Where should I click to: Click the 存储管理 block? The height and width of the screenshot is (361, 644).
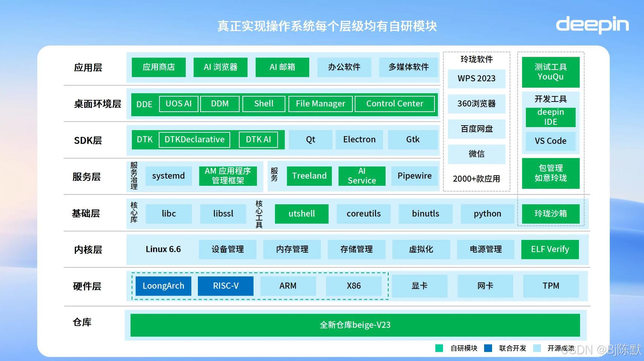pos(357,249)
